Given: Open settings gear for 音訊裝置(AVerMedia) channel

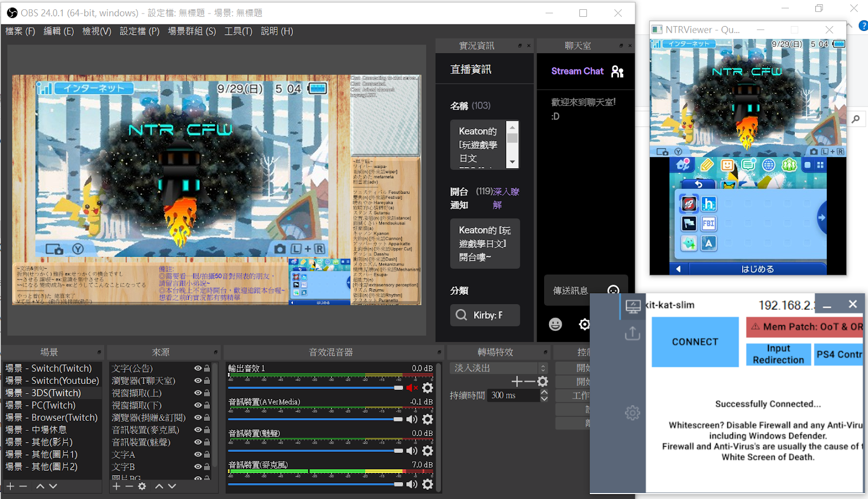Looking at the screenshot, I should (427, 419).
